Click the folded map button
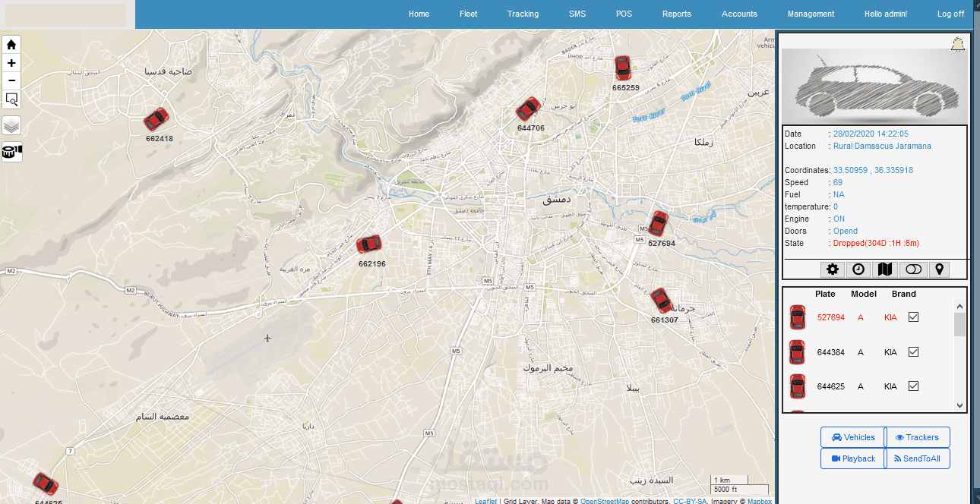Screen dimensions: 980x504 [x=884, y=269]
